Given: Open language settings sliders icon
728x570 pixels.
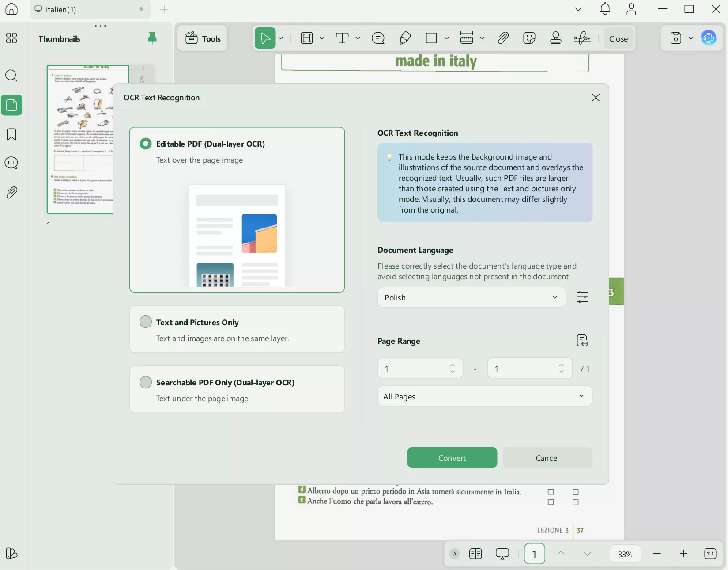Looking at the screenshot, I should point(582,297).
